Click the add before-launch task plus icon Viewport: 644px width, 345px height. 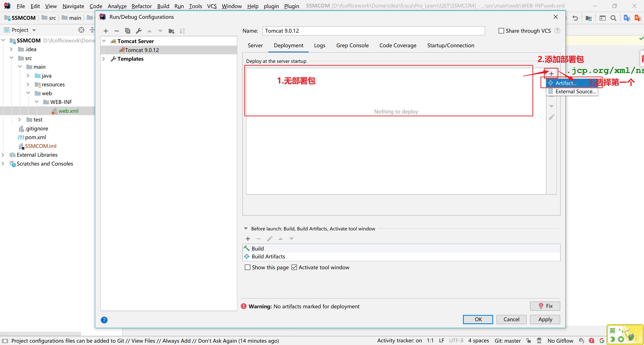[x=248, y=239]
